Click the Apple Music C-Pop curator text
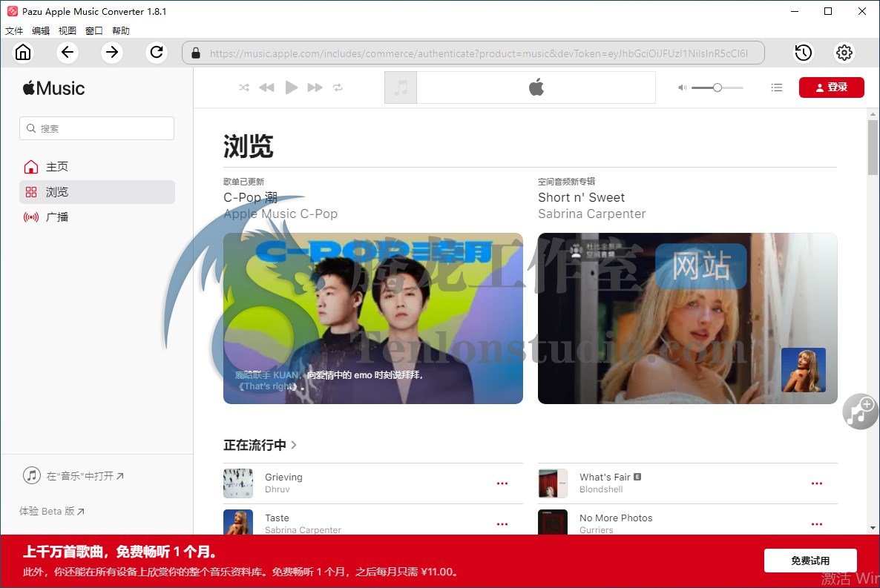880x588 pixels. coord(280,214)
